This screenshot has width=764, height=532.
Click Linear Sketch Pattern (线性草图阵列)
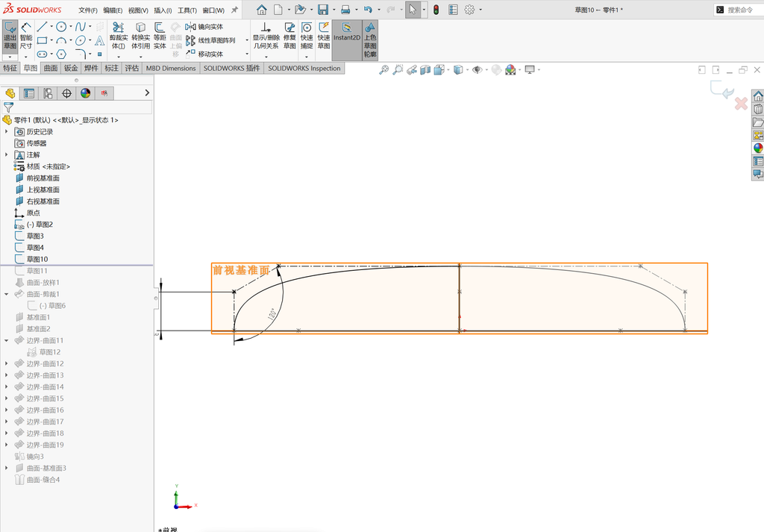[x=210, y=40]
